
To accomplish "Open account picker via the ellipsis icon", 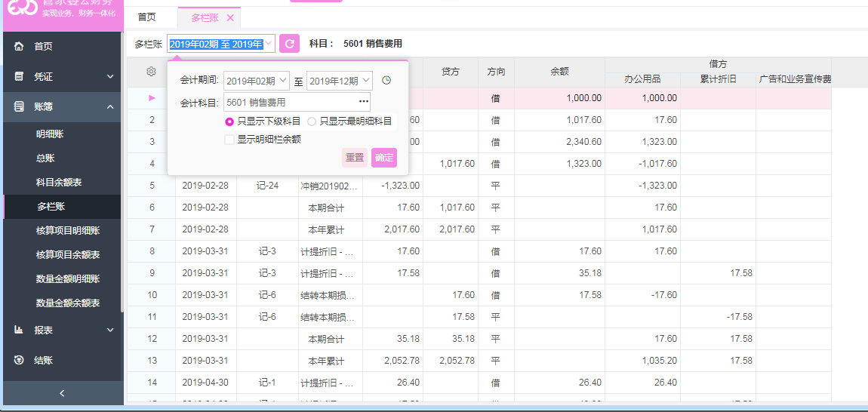I will point(363,101).
